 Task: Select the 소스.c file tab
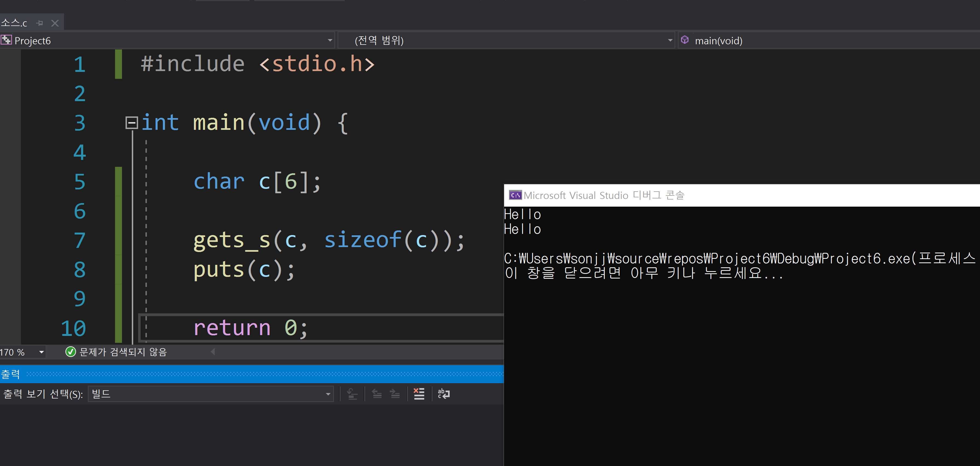point(14,23)
